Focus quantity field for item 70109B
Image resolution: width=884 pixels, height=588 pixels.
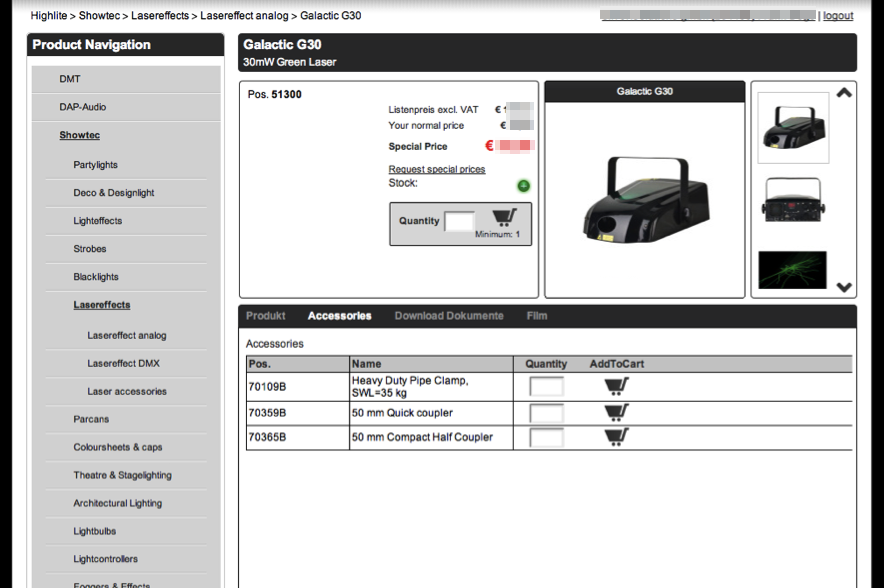tap(546, 387)
